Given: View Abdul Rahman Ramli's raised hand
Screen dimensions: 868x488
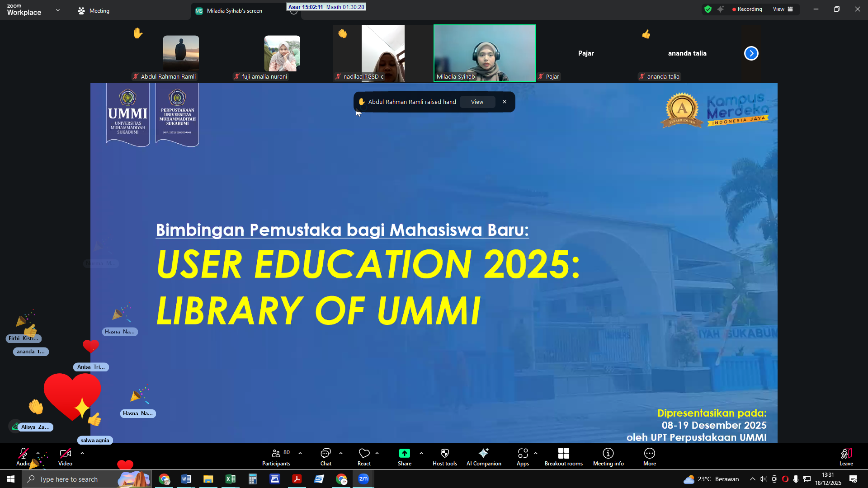Looking at the screenshot, I should pyautogui.click(x=477, y=102).
